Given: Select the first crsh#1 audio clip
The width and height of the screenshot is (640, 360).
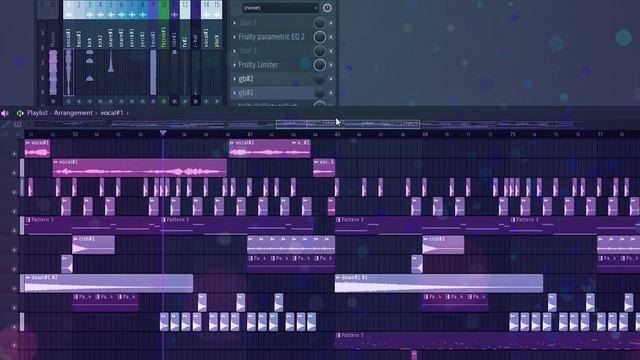Looking at the screenshot, I should click(x=93, y=245).
